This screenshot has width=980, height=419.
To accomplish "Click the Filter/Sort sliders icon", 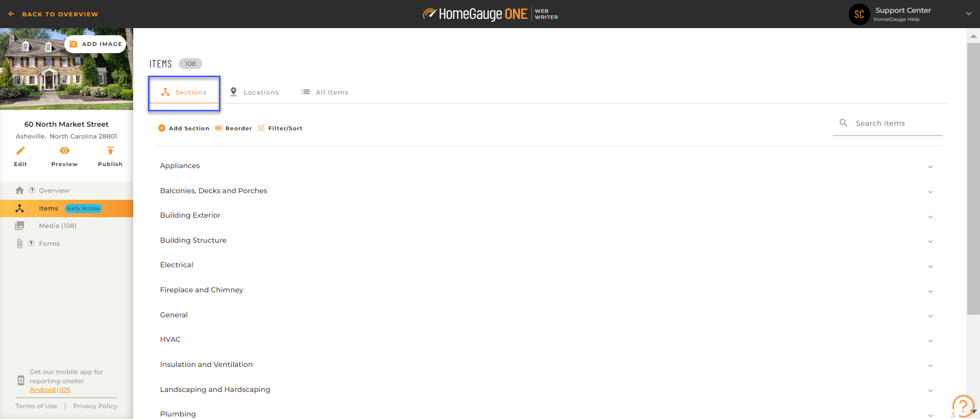I will click(261, 128).
